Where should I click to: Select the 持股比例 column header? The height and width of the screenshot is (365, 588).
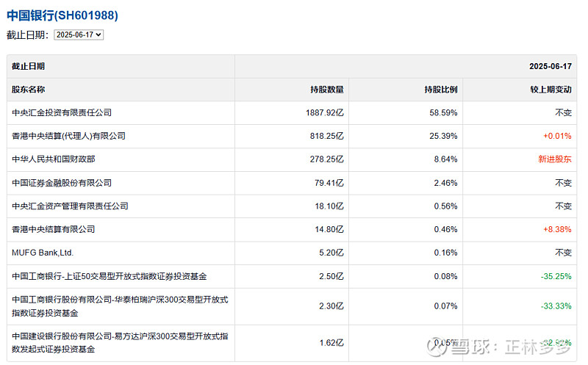coord(441,90)
